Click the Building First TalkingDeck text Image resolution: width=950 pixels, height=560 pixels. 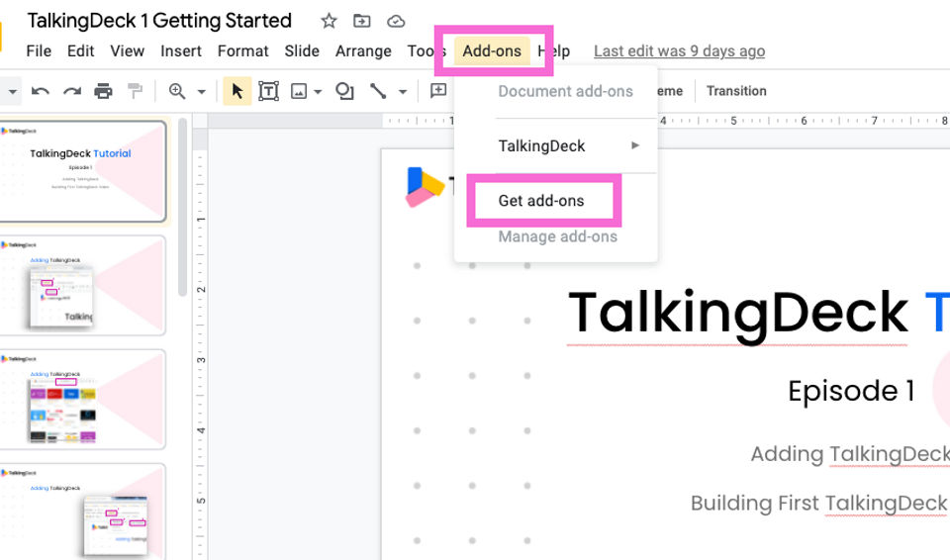(820, 503)
